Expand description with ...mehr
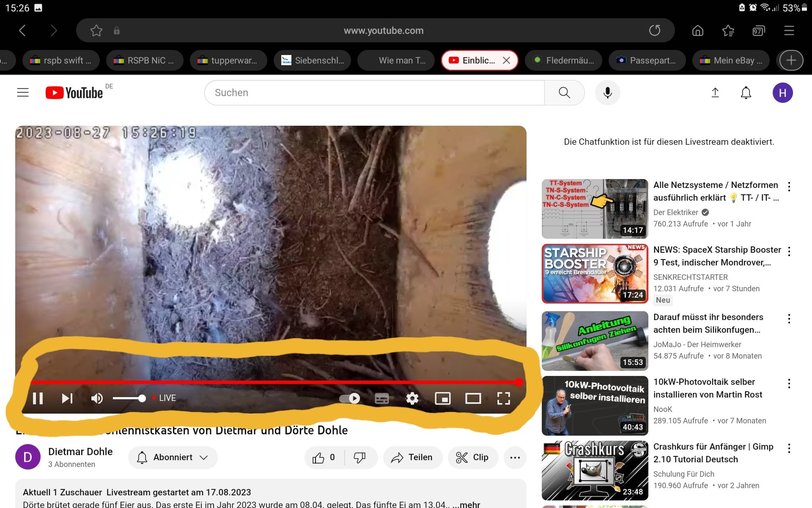 click(x=466, y=504)
